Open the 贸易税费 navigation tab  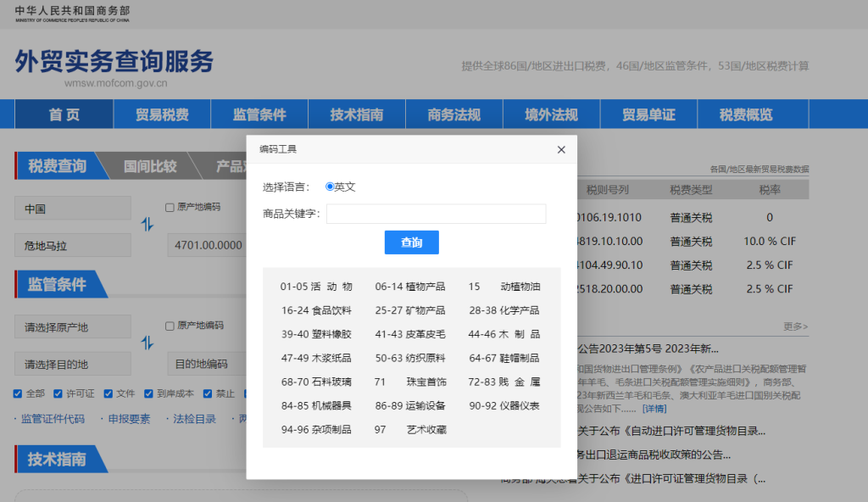162,114
